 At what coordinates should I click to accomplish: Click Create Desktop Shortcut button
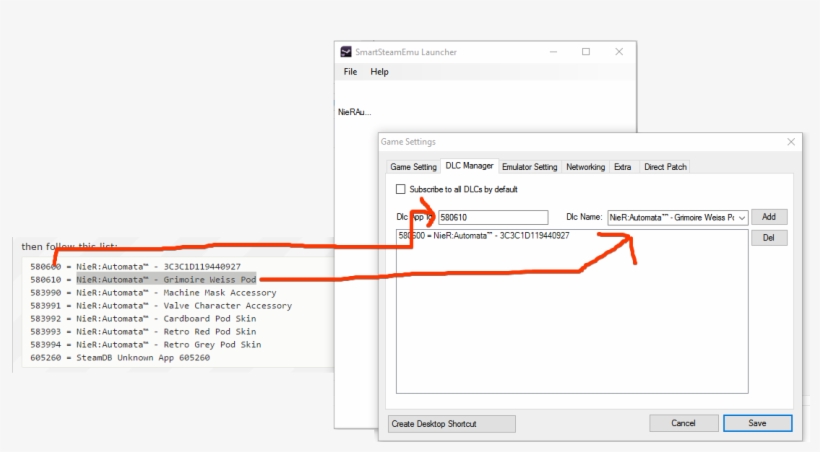(x=452, y=424)
